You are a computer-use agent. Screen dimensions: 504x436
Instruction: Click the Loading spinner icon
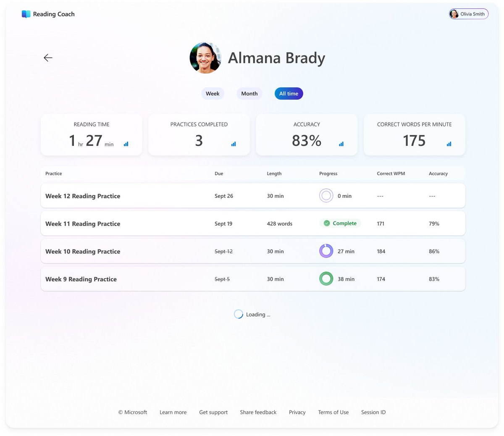click(239, 314)
